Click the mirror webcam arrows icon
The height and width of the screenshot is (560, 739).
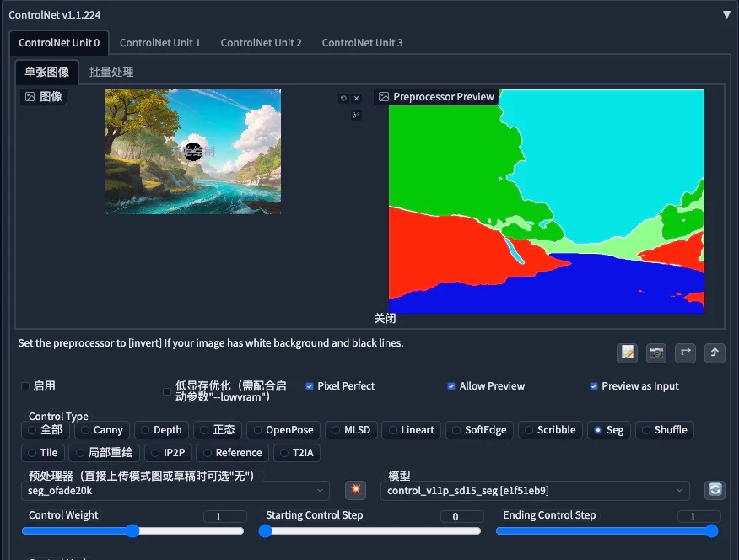point(685,353)
